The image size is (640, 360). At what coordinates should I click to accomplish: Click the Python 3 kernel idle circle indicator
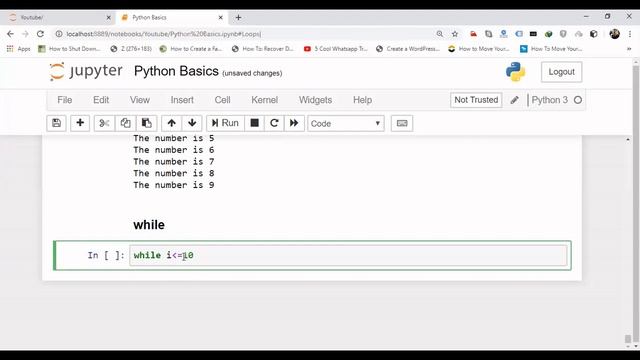578,100
